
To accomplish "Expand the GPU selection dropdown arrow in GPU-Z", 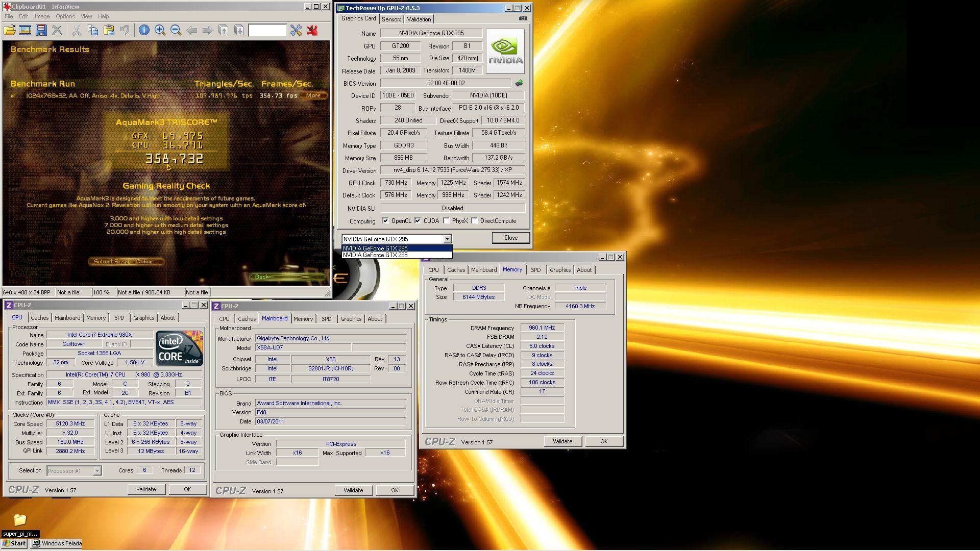I will [447, 239].
